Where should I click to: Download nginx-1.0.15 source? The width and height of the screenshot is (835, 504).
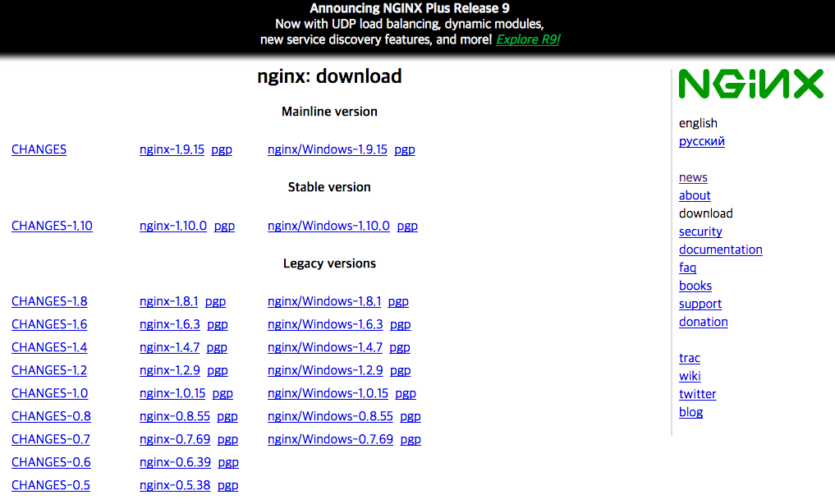click(x=172, y=393)
